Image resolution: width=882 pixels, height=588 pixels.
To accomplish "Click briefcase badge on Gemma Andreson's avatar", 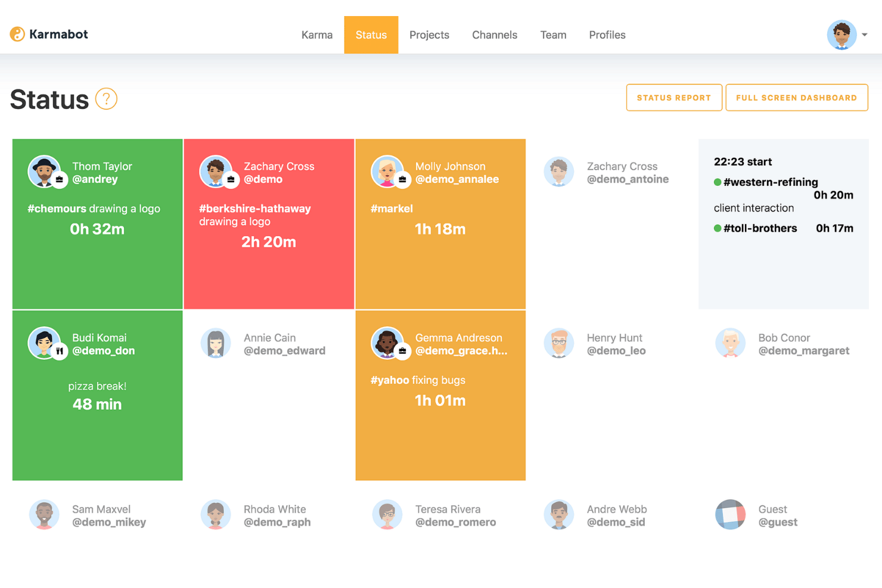I will [x=403, y=351].
